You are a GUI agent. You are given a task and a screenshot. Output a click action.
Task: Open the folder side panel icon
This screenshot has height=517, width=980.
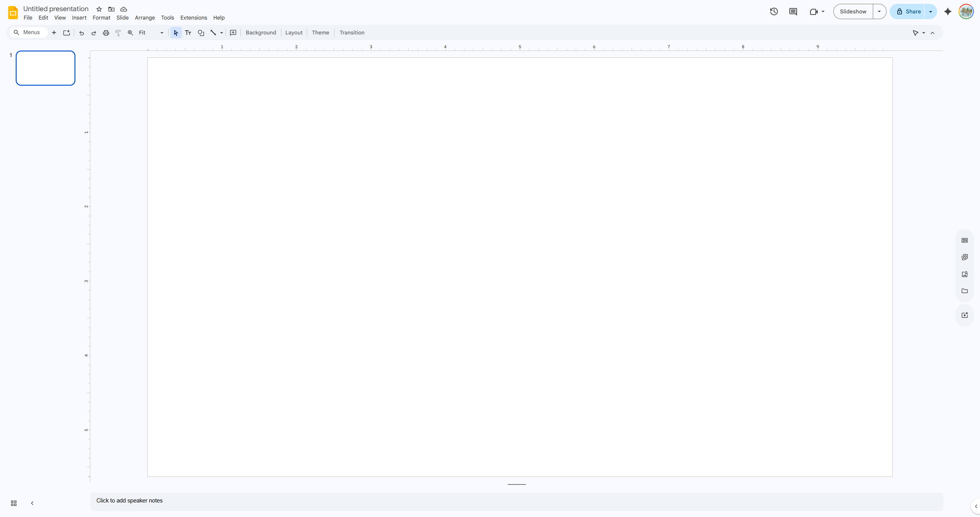pos(965,291)
